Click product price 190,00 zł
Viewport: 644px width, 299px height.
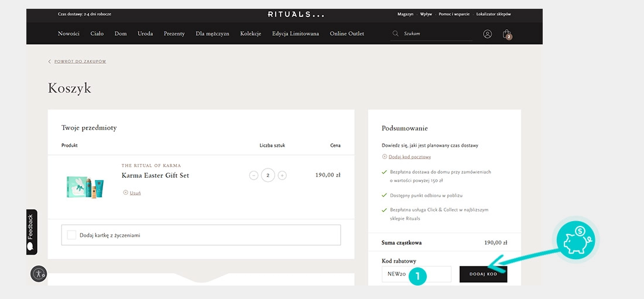[328, 175]
